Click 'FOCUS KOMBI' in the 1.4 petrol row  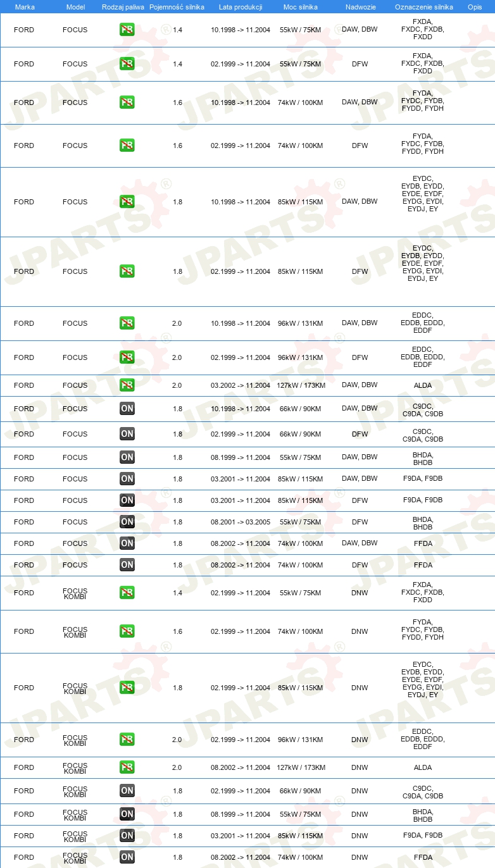(75, 593)
